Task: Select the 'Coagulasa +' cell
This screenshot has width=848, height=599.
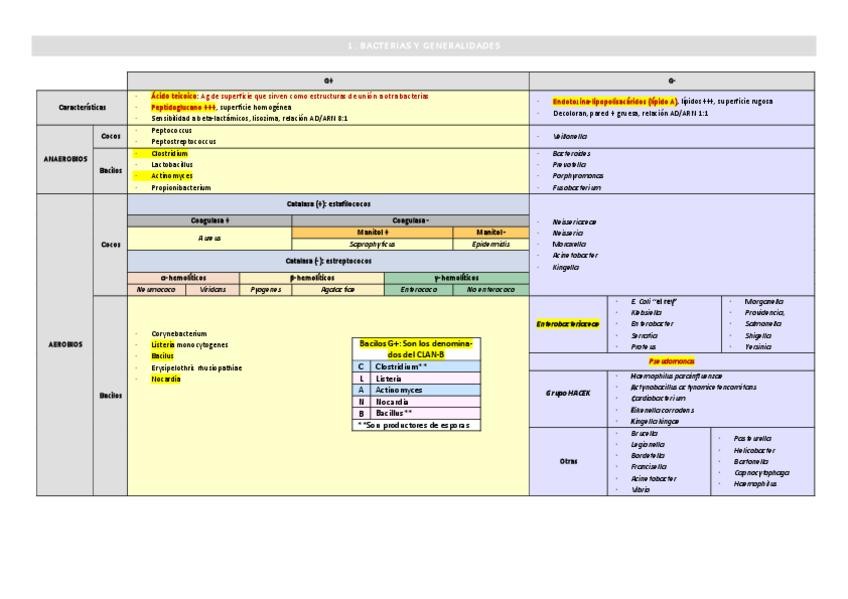Action: 209,220
